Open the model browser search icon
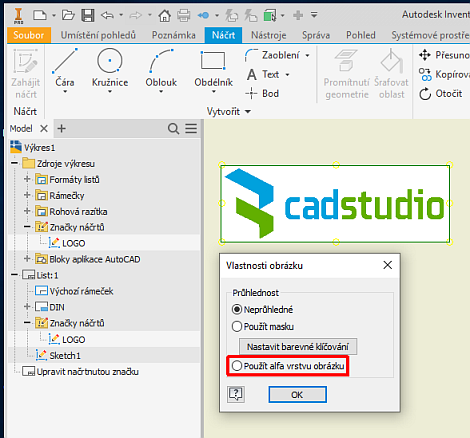The height and width of the screenshot is (438, 470). (173, 129)
